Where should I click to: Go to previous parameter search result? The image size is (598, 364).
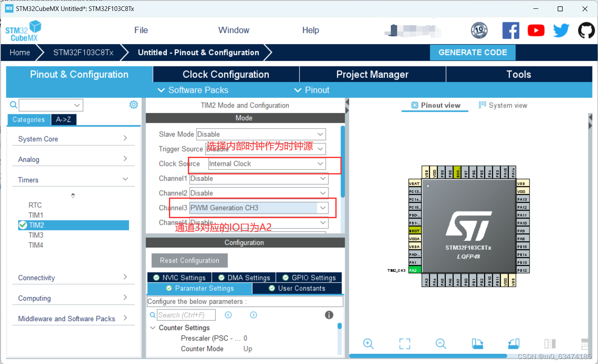coord(228,315)
